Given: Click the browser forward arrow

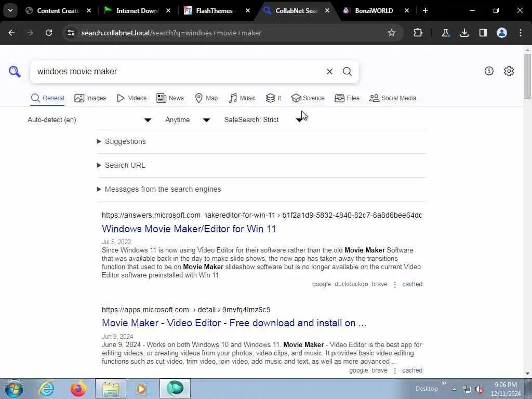Looking at the screenshot, I should click(x=30, y=33).
